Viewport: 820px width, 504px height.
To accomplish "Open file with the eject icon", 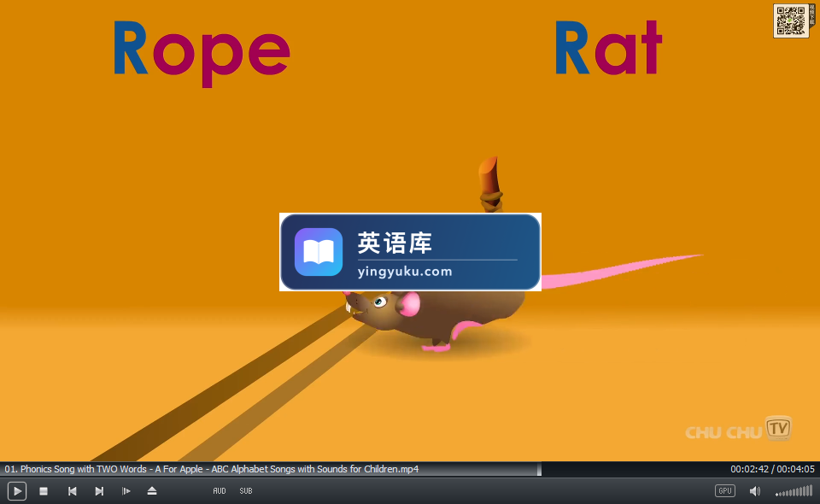I will coord(152,491).
